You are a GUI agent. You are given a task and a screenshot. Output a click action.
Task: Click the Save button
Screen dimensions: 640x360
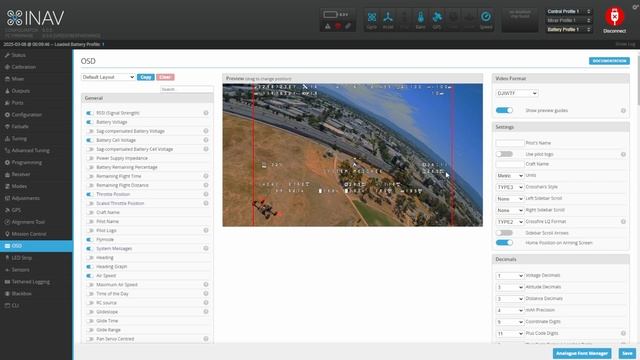(x=627, y=353)
